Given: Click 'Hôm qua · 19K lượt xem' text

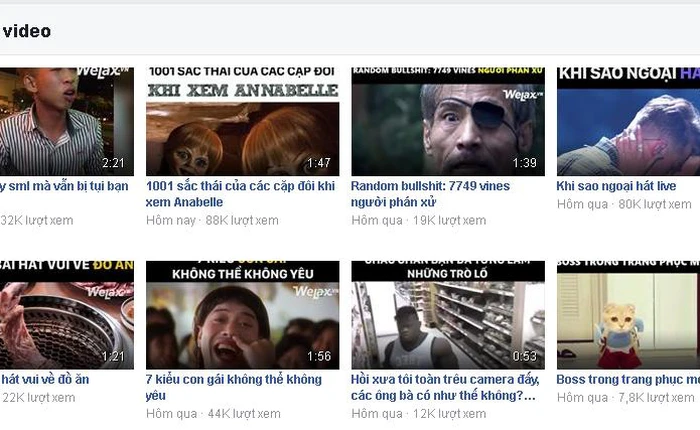Looking at the screenshot, I should 419,220.
